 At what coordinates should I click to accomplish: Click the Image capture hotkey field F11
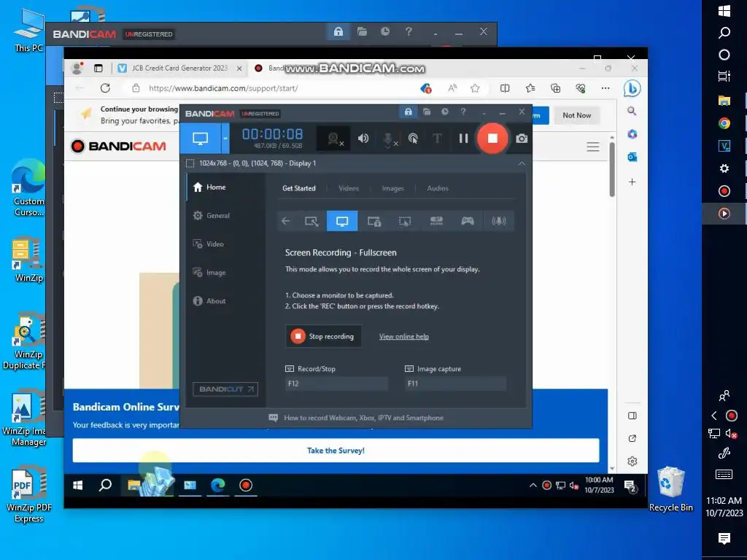pyautogui.click(x=455, y=384)
